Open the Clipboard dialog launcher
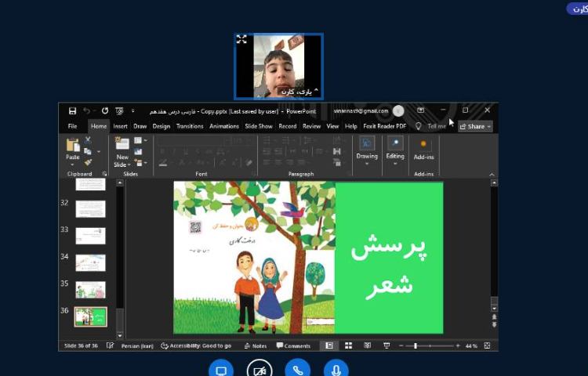588x376 pixels. tap(104, 174)
